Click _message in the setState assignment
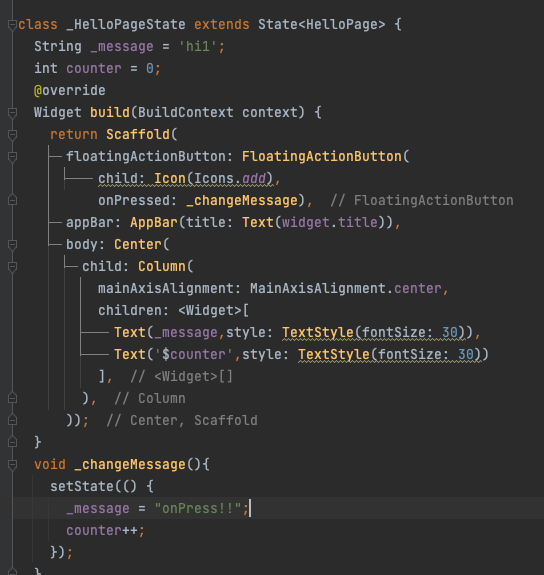The height and width of the screenshot is (575, 544). pos(98,509)
